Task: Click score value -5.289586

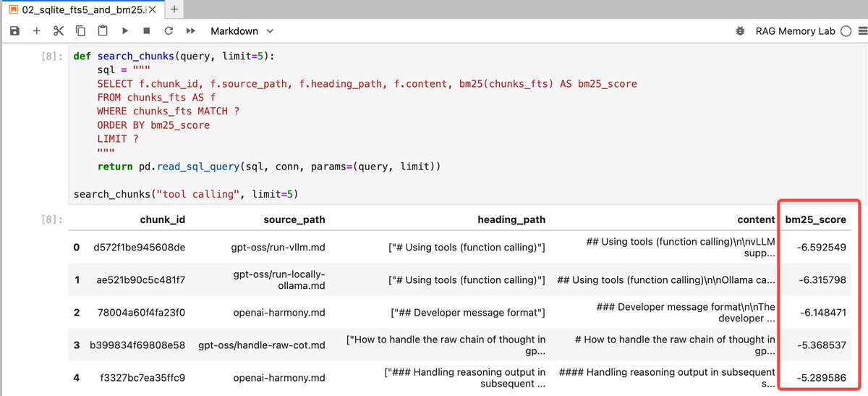Action: pyautogui.click(x=820, y=378)
